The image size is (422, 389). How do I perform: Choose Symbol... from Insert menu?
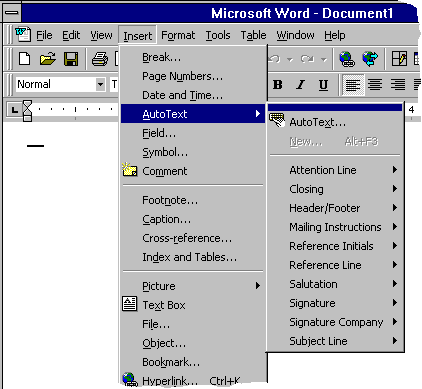pos(193,152)
